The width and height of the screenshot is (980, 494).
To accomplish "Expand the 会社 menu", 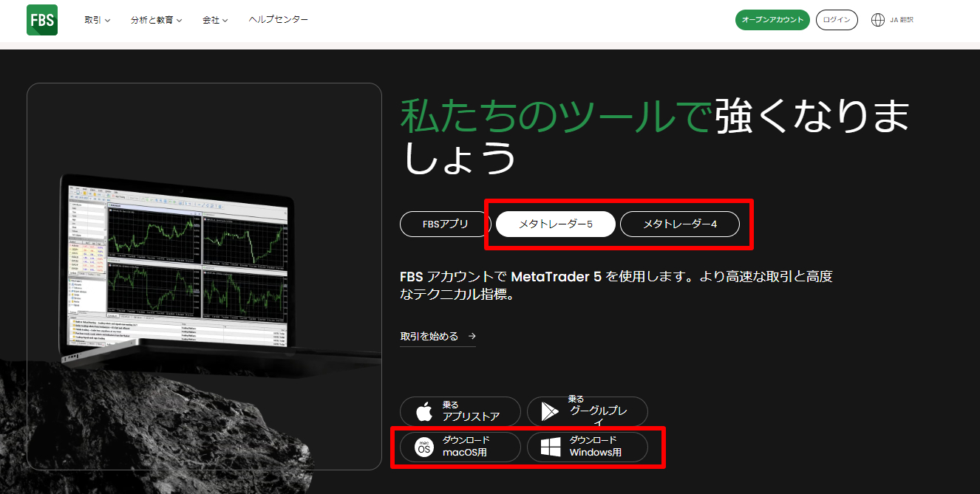I will (214, 20).
